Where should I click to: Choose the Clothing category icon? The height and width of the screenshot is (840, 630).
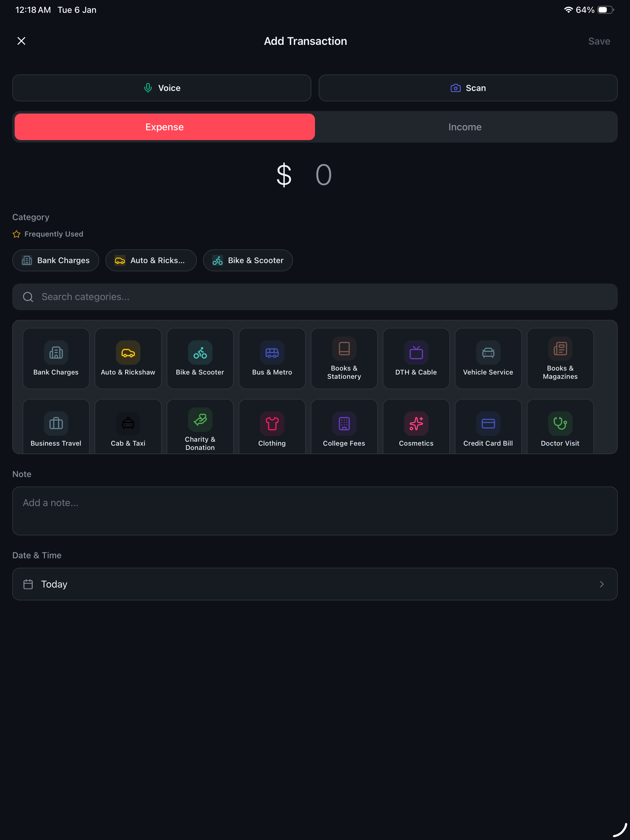[x=272, y=423]
